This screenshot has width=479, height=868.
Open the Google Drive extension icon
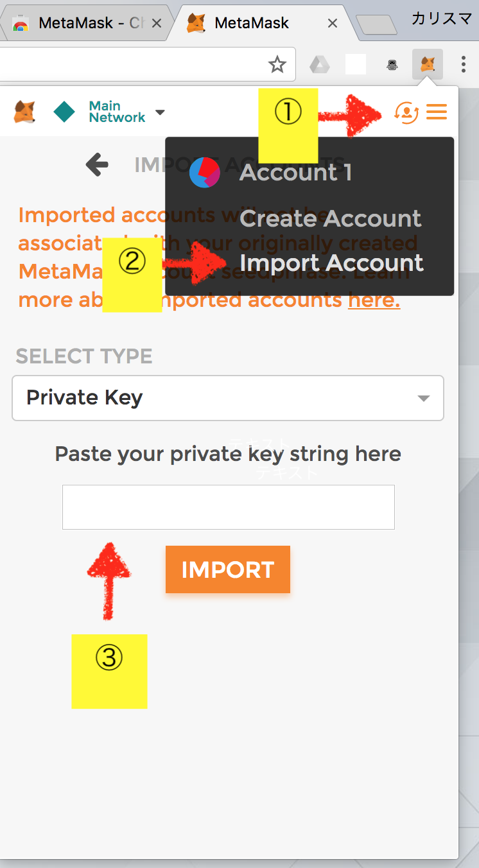click(319, 65)
